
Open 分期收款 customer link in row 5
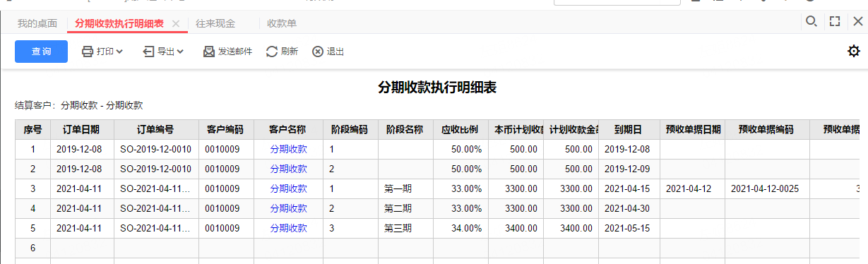click(289, 229)
